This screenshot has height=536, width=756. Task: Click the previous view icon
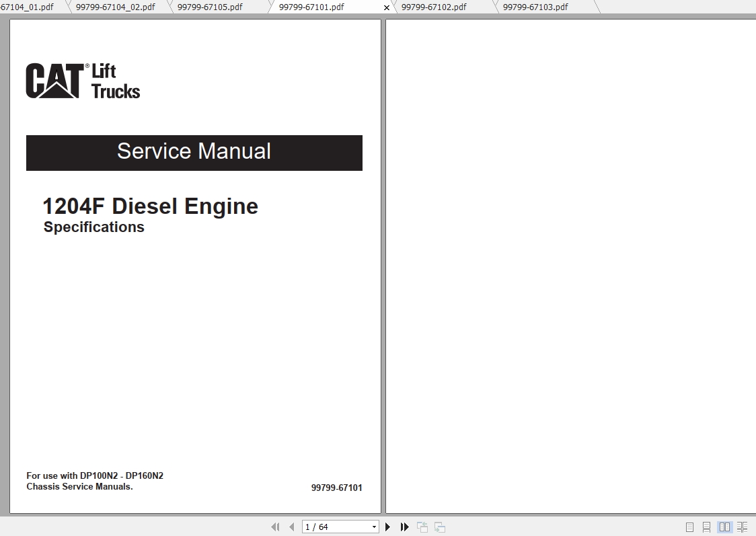pos(422,527)
